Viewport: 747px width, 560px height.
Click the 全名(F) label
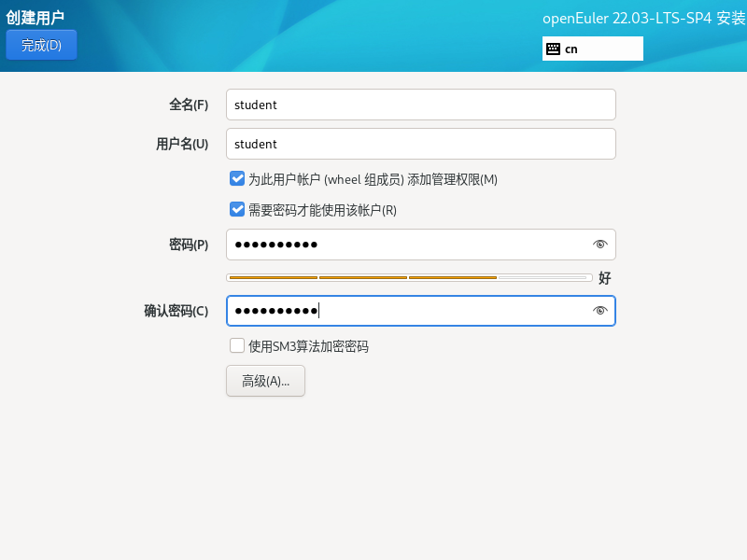(x=189, y=105)
